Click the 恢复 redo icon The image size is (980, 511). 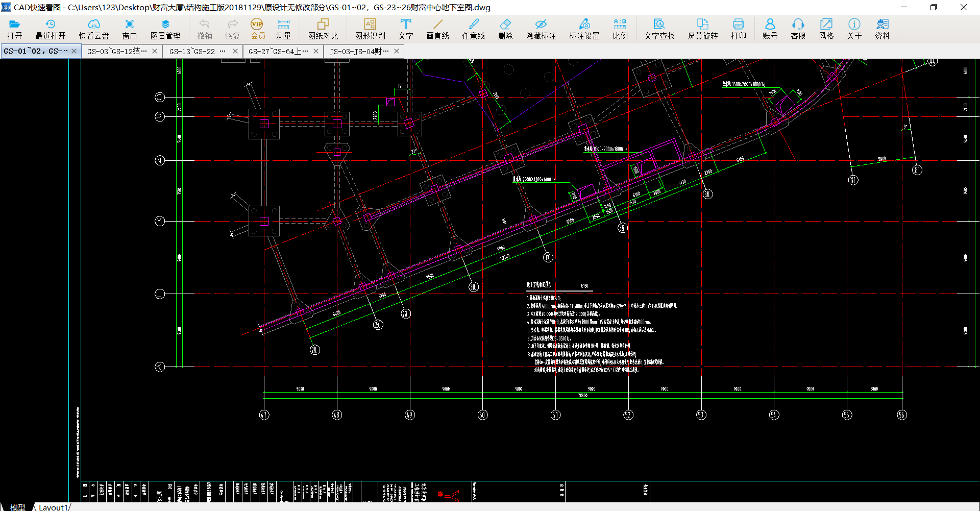[x=233, y=29]
